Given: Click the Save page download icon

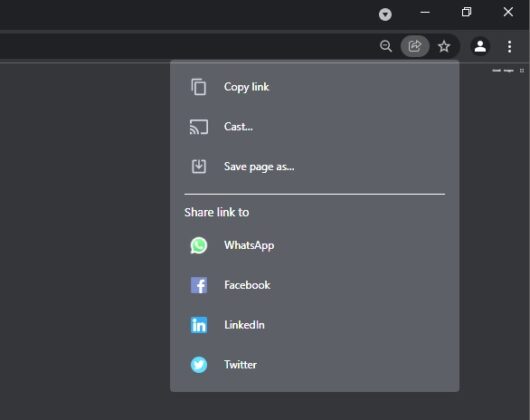Looking at the screenshot, I should (x=199, y=166).
